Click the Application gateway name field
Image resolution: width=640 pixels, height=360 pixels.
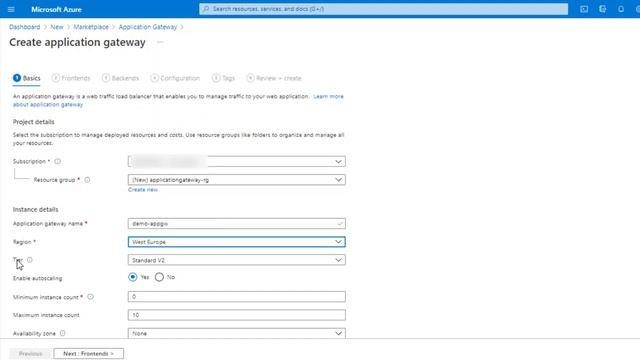(x=237, y=223)
